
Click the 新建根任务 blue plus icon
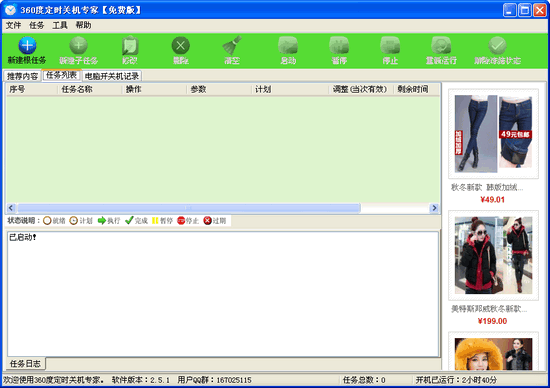pyautogui.click(x=27, y=45)
